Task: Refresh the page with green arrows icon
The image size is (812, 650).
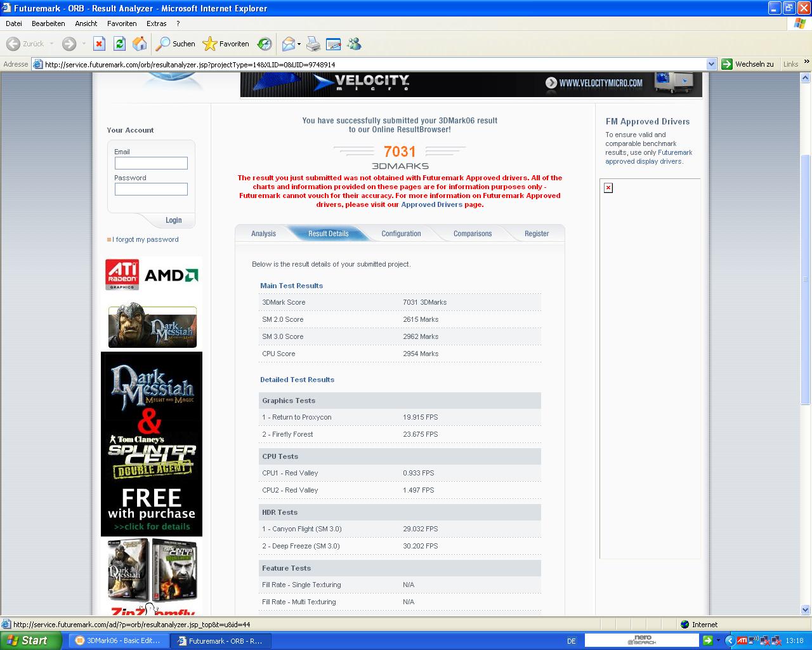Action: point(119,44)
